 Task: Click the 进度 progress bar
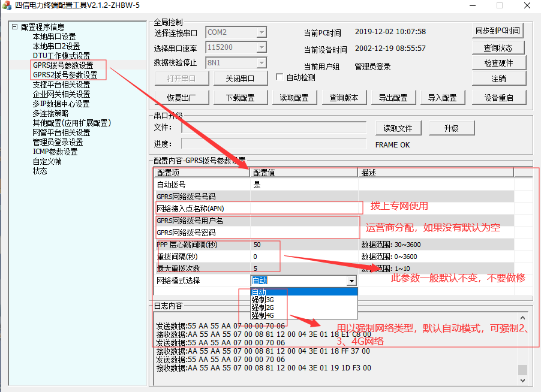[x=274, y=143]
